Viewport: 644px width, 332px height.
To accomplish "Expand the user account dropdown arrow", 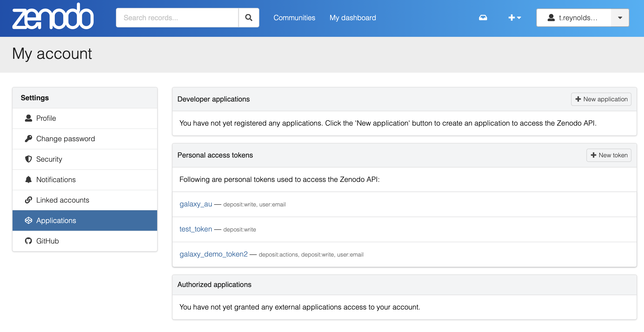I will 620,18.
